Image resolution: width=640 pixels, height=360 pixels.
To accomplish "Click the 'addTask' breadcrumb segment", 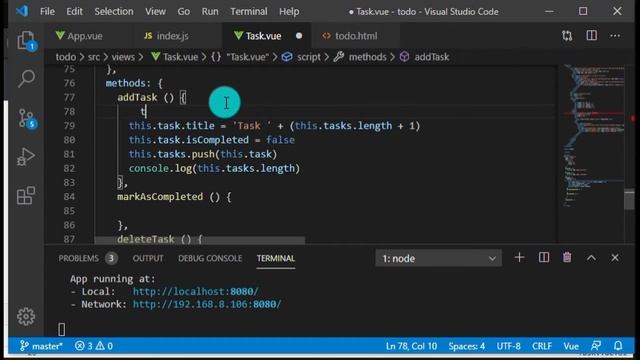I will 424,57.
